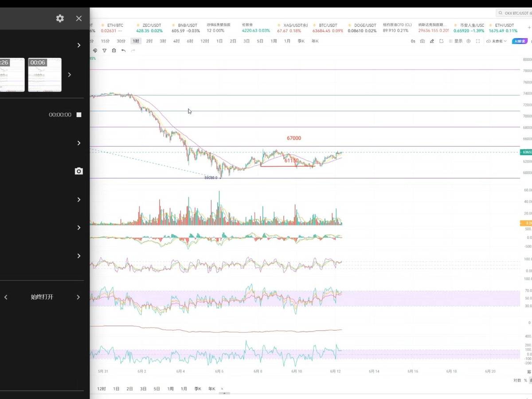Go to previous option left of 始终打开

pos(6,297)
